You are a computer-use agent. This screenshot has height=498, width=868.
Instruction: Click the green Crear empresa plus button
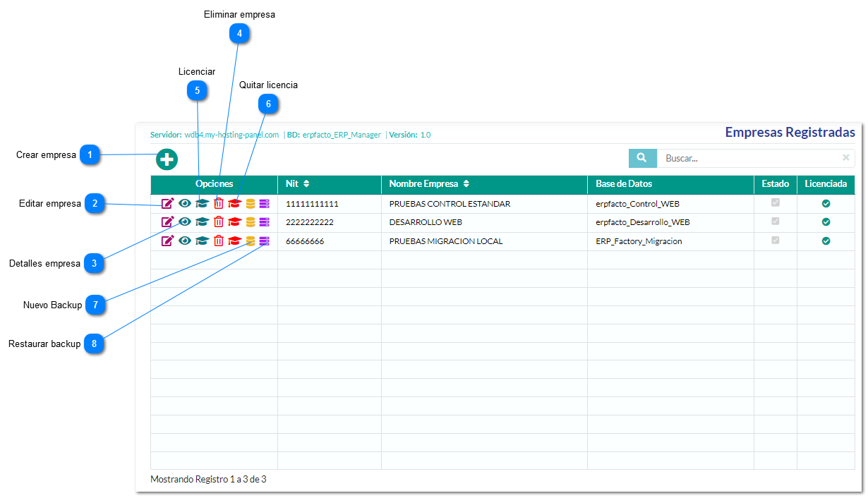(167, 159)
